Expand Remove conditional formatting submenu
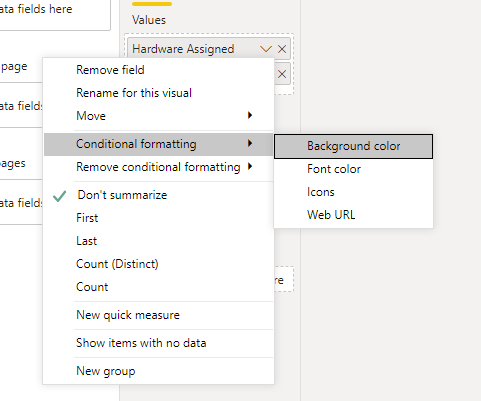This screenshot has width=481, height=401. tap(159, 167)
